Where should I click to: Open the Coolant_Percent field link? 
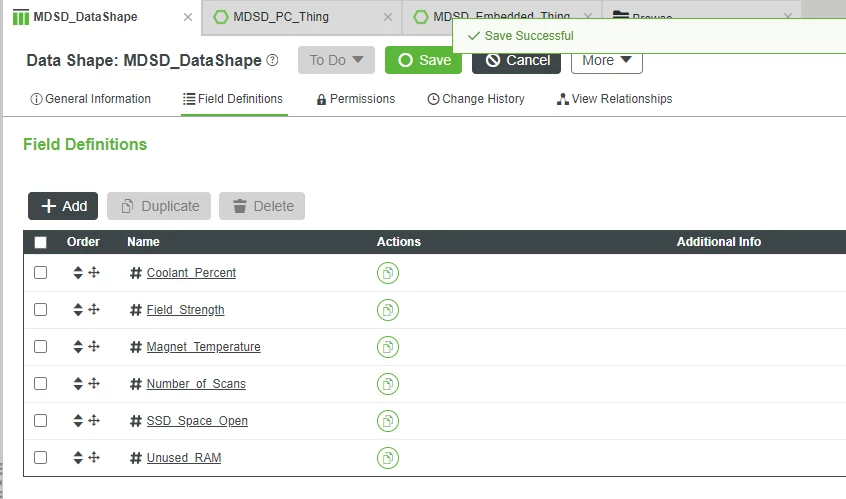(192, 273)
